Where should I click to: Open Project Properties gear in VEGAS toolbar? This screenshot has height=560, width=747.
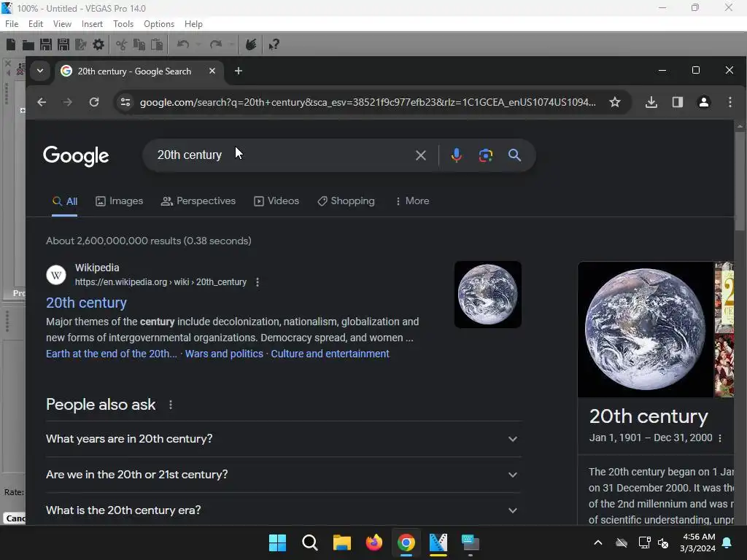[98, 44]
